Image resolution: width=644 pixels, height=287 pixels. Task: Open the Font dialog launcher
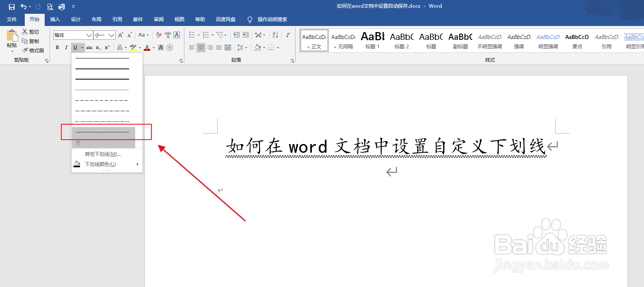tap(181, 61)
